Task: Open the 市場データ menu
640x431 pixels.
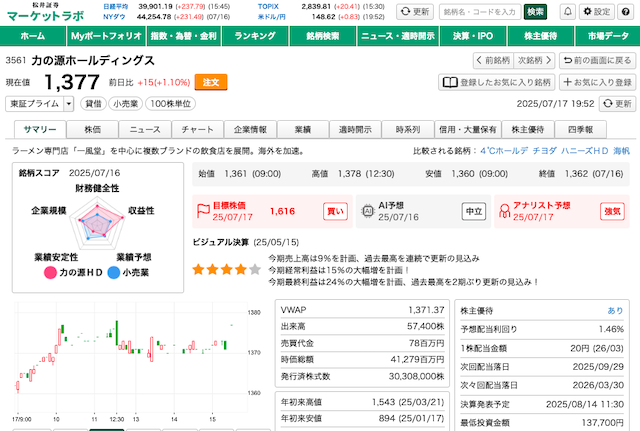Action: tap(608, 36)
